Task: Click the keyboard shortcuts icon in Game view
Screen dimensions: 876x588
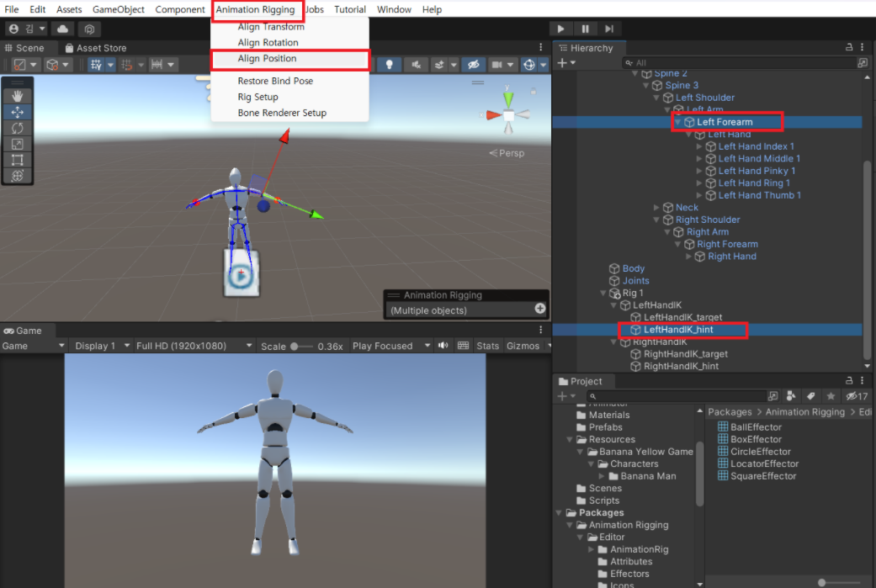Action: 463,346
